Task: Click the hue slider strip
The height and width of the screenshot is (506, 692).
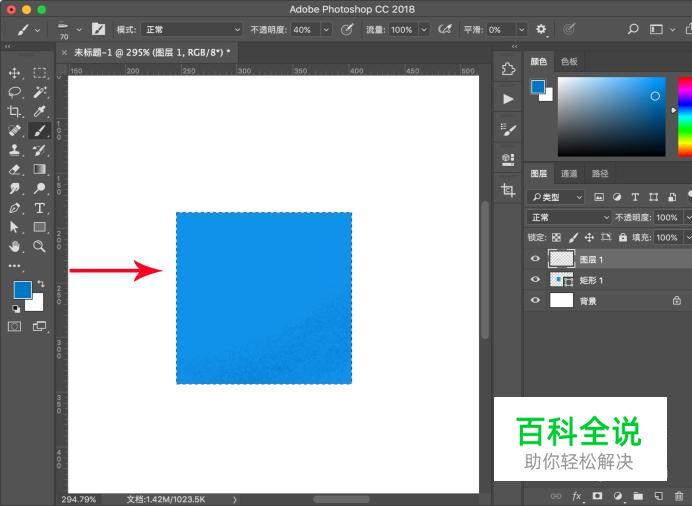Action: click(685, 117)
